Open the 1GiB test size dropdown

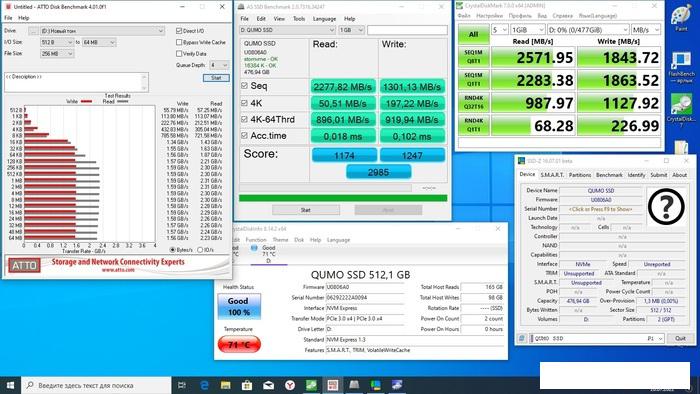point(528,29)
